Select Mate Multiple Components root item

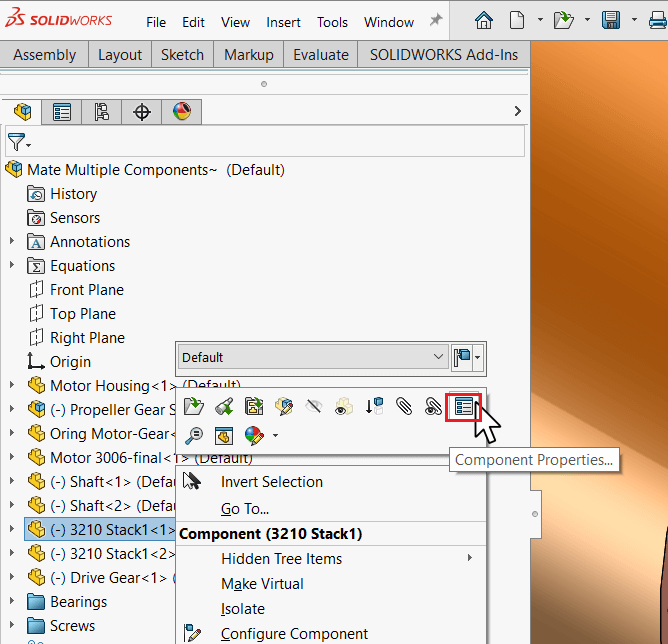[145, 170]
